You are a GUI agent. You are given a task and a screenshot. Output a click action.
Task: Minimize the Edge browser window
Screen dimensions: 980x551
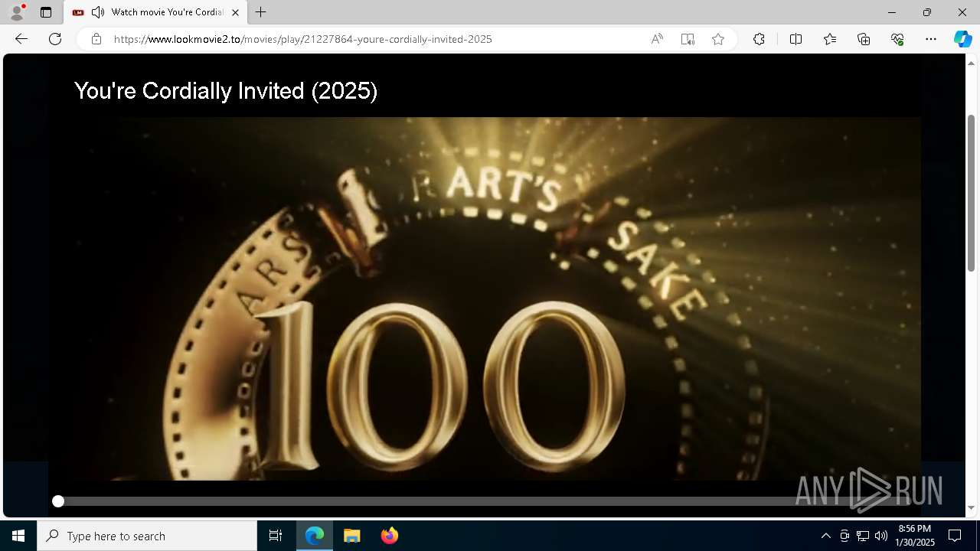(x=892, y=12)
